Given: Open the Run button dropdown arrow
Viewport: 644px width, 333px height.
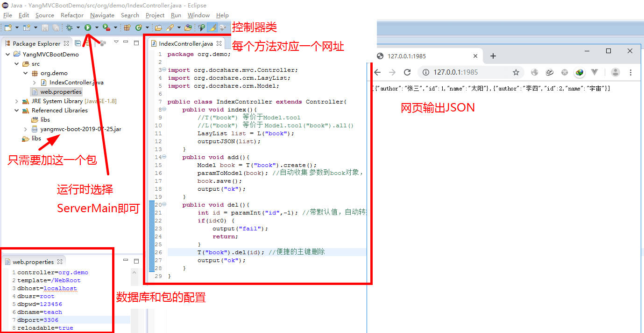Looking at the screenshot, I should [x=97, y=28].
